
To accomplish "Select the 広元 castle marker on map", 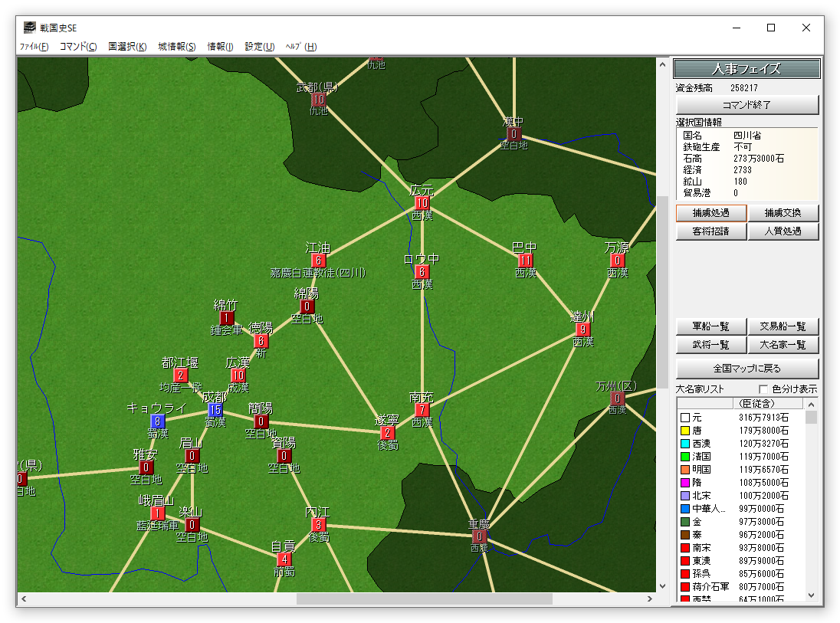I will point(422,203).
